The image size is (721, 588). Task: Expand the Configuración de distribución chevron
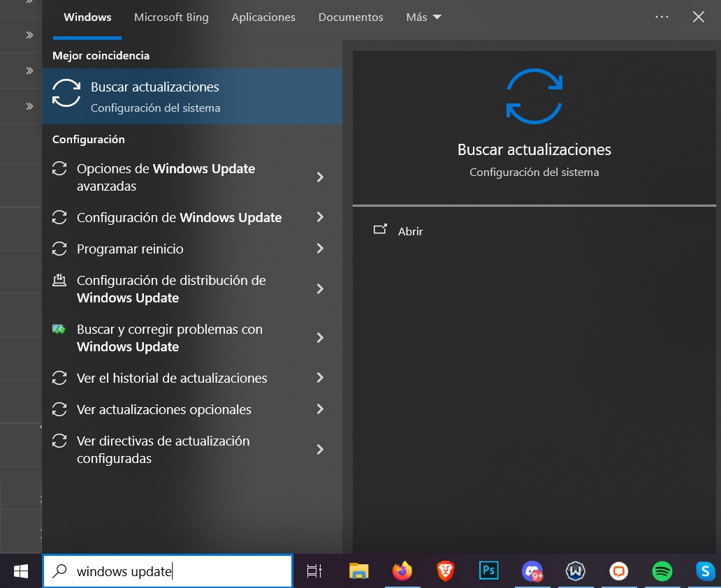(x=320, y=288)
